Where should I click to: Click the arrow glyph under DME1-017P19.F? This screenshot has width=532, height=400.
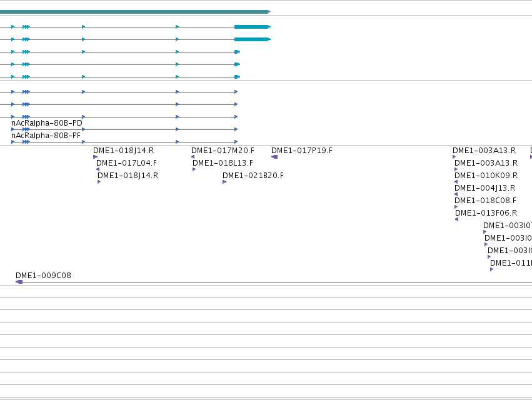coord(274,157)
